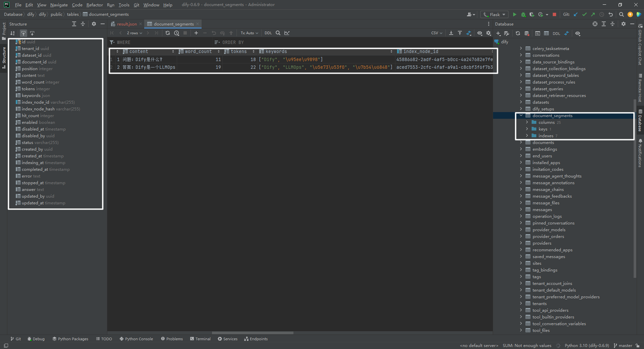Open query console in Database panel
Screen dimensions: 644x349
(x=537, y=33)
